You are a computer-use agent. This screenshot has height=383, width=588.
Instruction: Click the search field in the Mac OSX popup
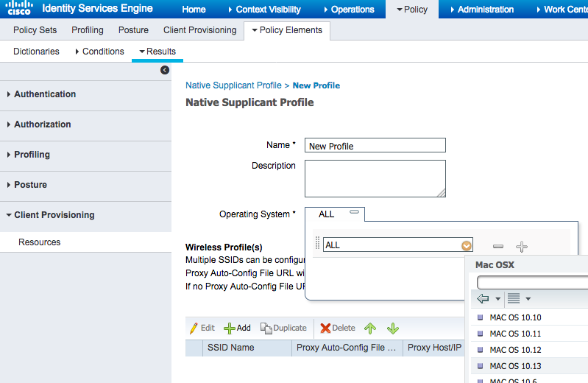532,282
